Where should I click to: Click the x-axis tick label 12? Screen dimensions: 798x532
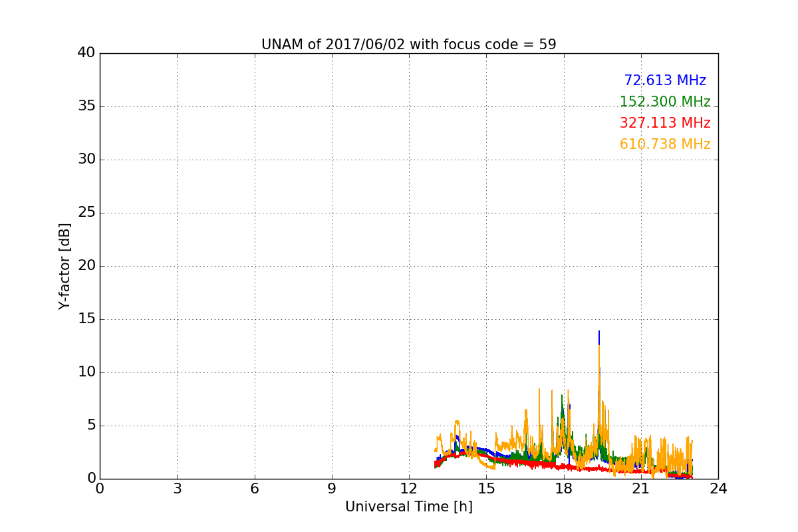point(409,489)
